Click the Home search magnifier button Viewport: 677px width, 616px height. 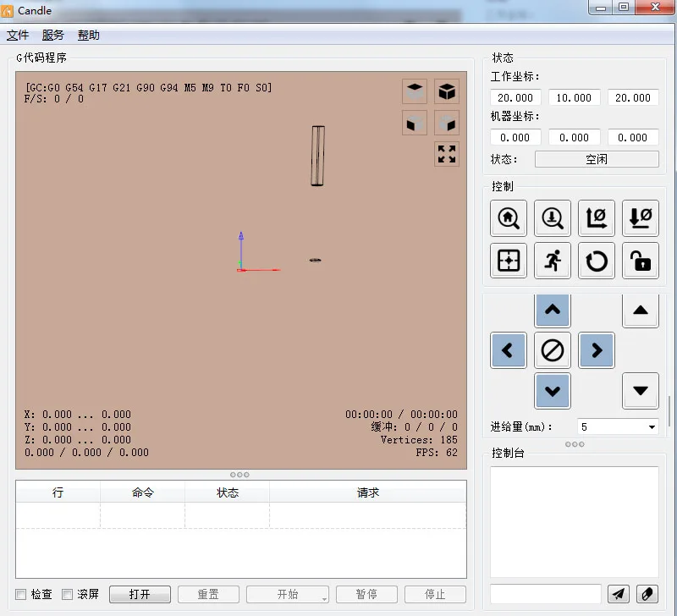pos(509,218)
